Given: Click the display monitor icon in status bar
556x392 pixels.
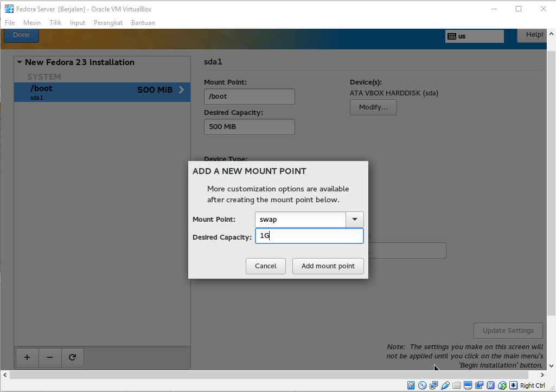Looking at the screenshot, I should [x=468, y=385].
